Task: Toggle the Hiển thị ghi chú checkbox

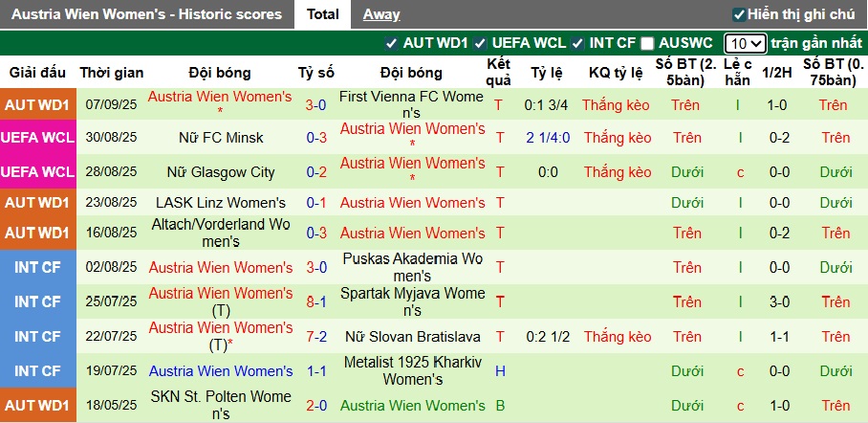Action: [x=738, y=14]
